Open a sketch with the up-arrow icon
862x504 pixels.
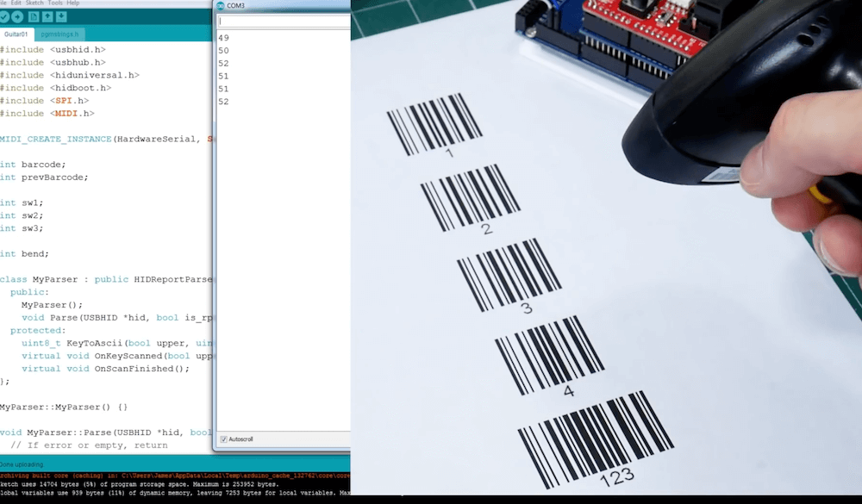pos(47,17)
